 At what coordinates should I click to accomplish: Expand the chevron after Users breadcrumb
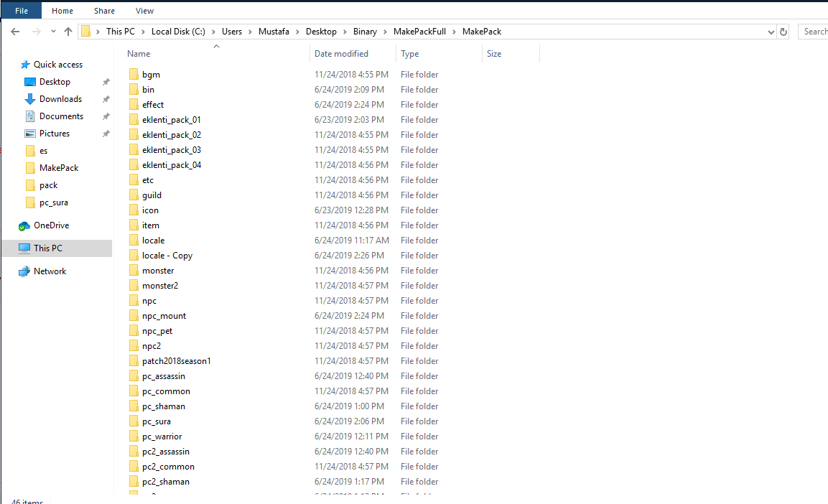point(251,32)
